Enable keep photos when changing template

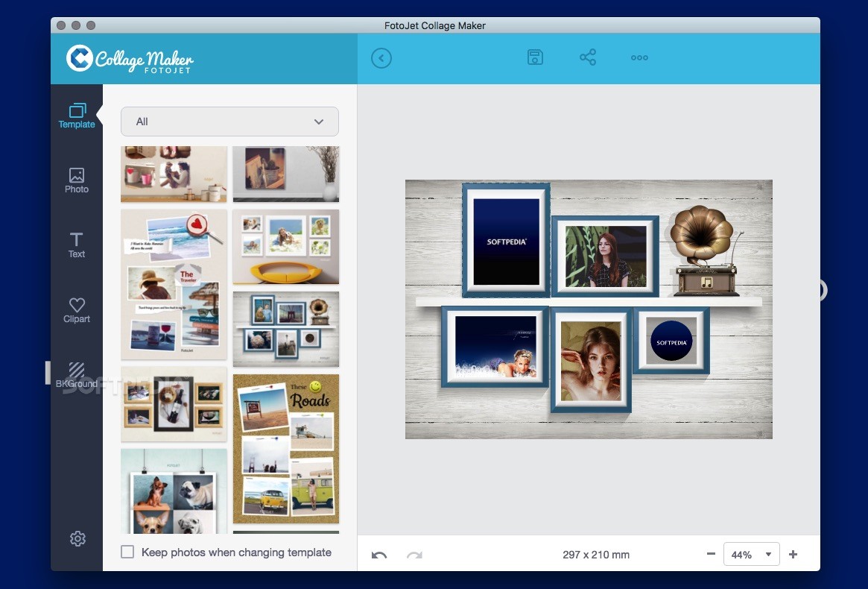(127, 552)
